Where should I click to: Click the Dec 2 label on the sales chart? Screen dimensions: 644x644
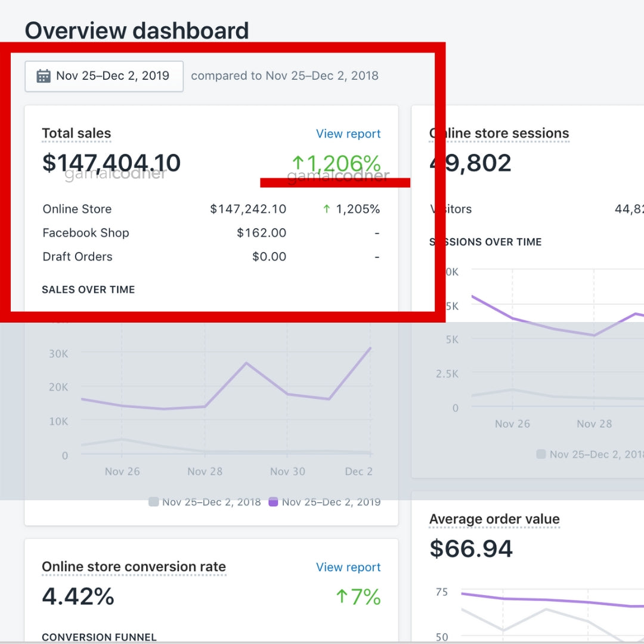coord(358,472)
